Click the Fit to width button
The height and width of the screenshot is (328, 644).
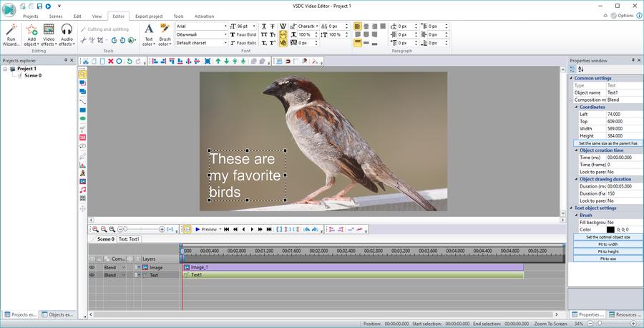tap(608, 244)
